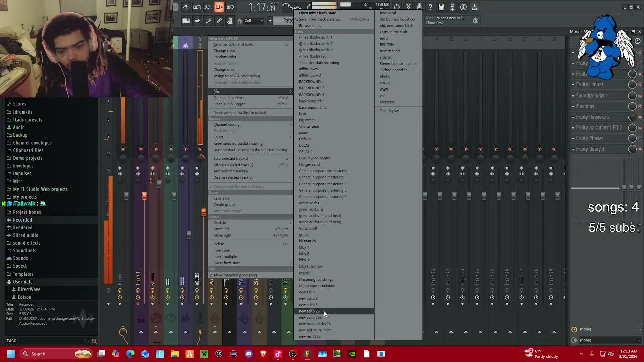Open Fruity Phaser slot arrow

573,138
